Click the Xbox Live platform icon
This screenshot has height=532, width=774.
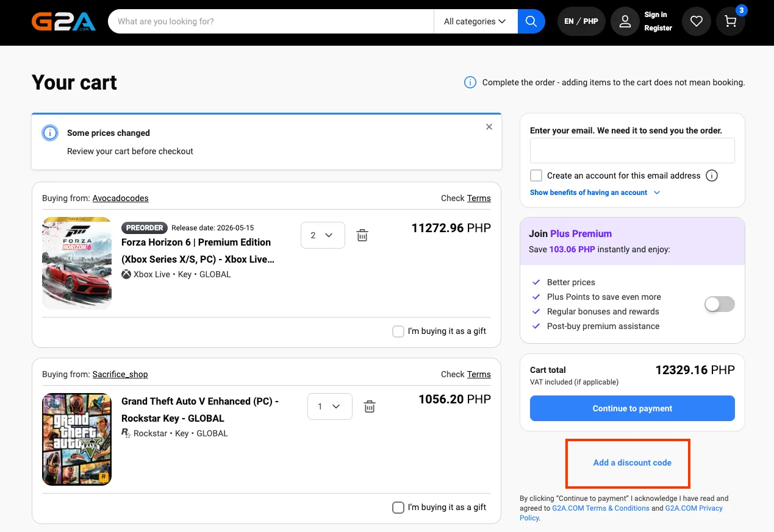(x=126, y=274)
